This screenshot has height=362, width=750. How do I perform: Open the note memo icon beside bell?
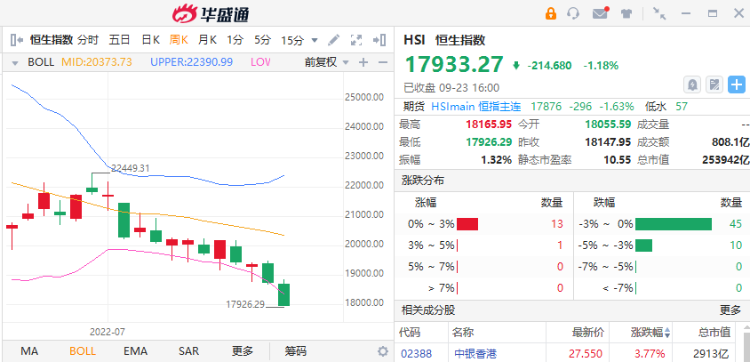point(714,86)
